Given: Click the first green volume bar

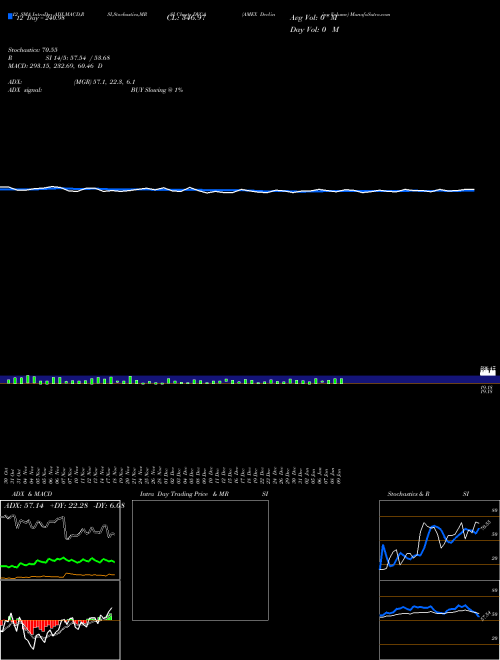Looking at the screenshot, I should click(x=8, y=381).
